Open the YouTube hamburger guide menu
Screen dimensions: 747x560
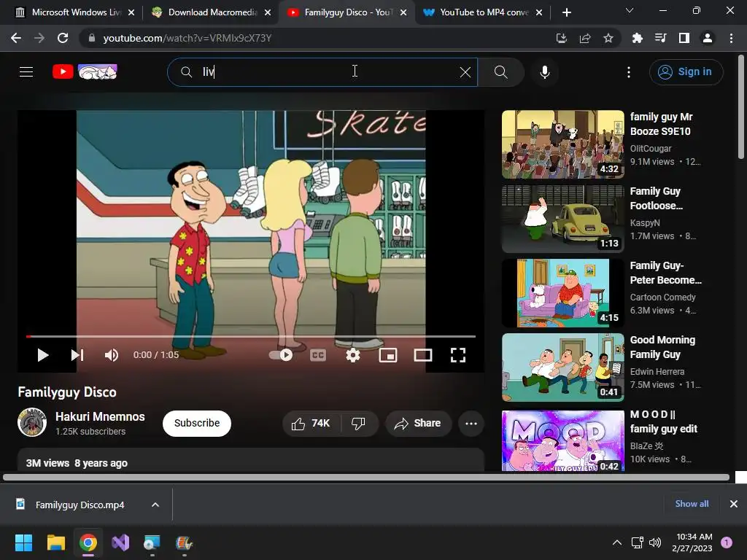pyautogui.click(x=26, y=72)
